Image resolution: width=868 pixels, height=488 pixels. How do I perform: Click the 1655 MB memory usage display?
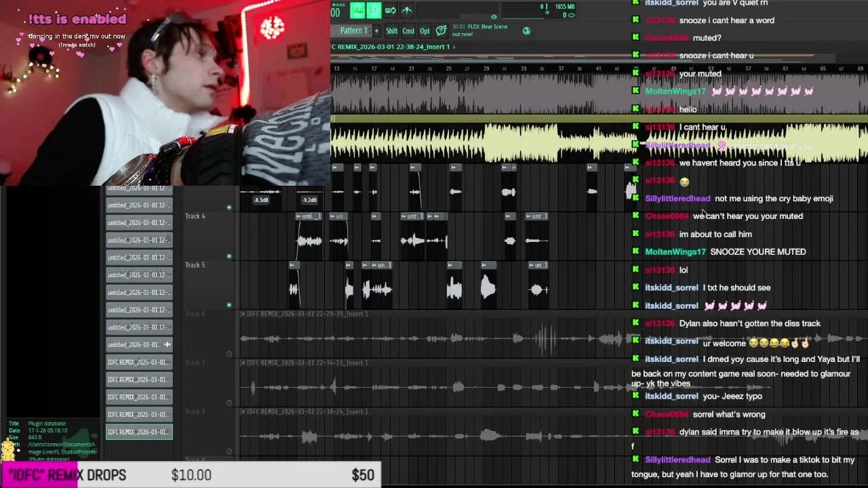[x=564, y=7]
